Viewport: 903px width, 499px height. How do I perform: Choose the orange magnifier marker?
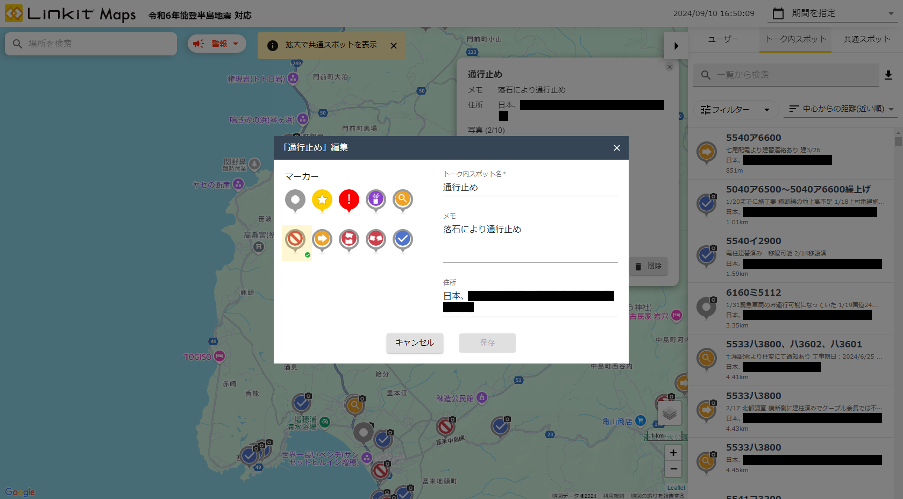coord(403,201)
